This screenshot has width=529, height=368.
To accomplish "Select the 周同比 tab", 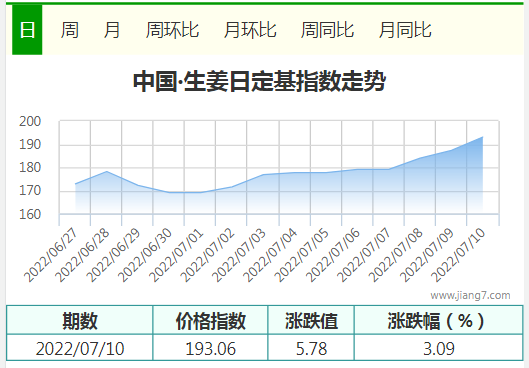I will pyautogui.click(x=327, y=30).
